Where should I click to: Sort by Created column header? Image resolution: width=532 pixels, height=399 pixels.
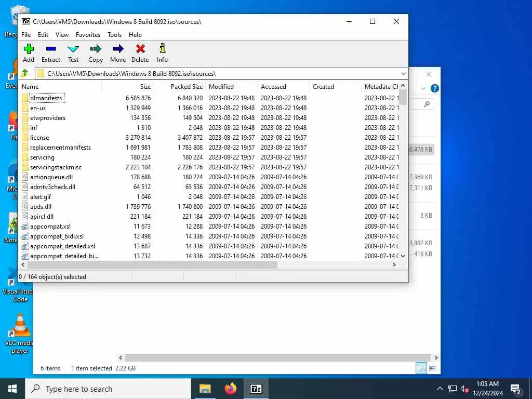336,87
